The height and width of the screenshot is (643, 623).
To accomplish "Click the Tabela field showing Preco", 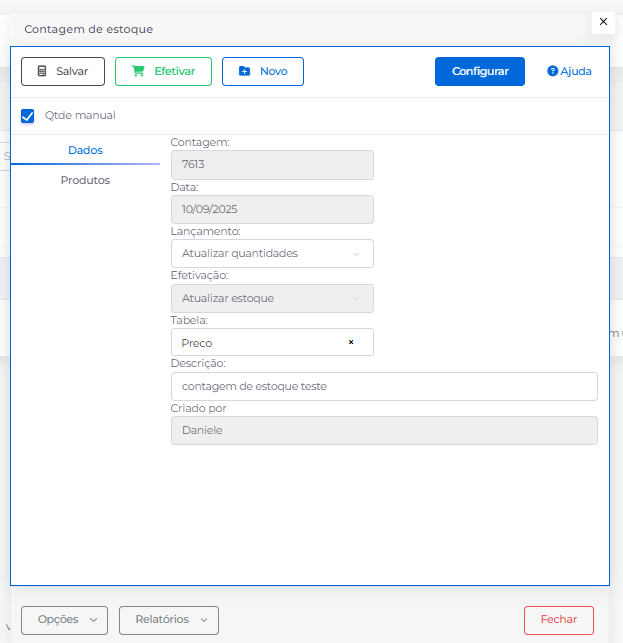I will click(x=260, y=342).
